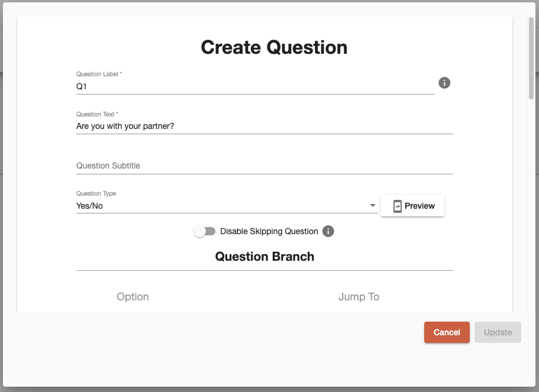539x392 pixels.
Task: Click the Option column header
Action: click(133, 296)
